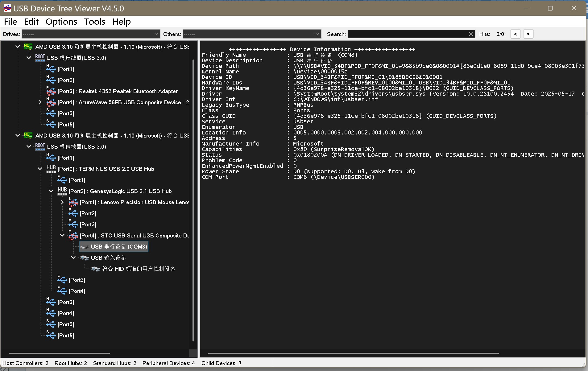The image size is (588, 371).
Task: Expand the AzureWave 56FB USB Composite Device
Action: tap(40, 102)
